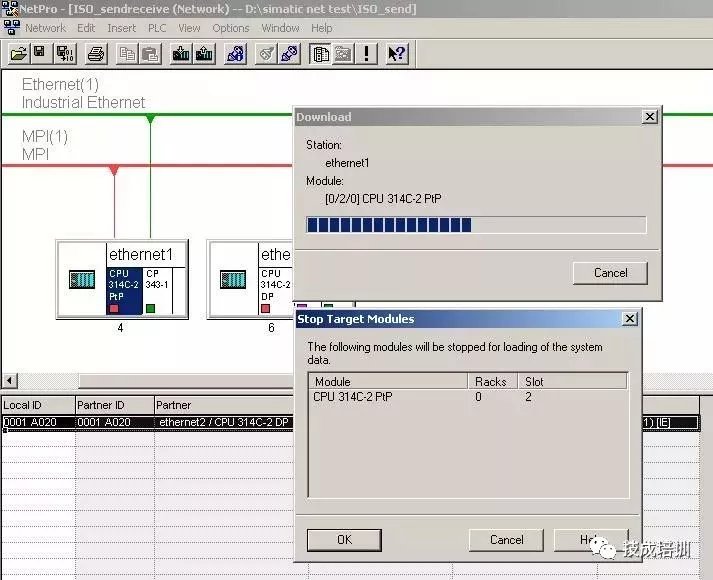Select CPU 314C-2 PtP row in module list

pos(353,397)
